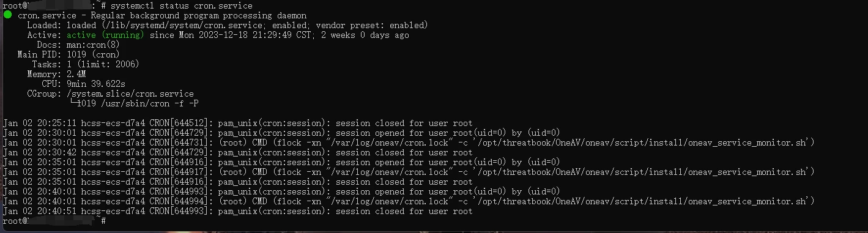This screenshot has width=868, height=233.
Task: Click the 20:40:51 session closed log line
Action: click(237, 211)
